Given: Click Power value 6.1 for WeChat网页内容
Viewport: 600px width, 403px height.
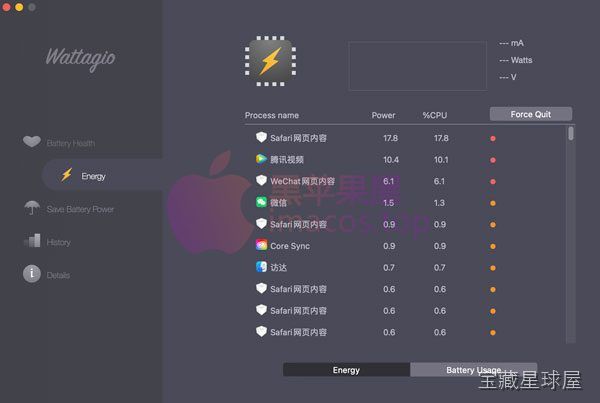Looking at the screenshot, I should (x=388, y=181).
